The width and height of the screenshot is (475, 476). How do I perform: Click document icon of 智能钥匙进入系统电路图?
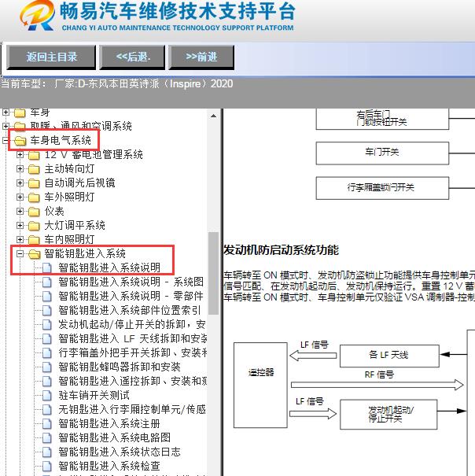pos(46,437)
